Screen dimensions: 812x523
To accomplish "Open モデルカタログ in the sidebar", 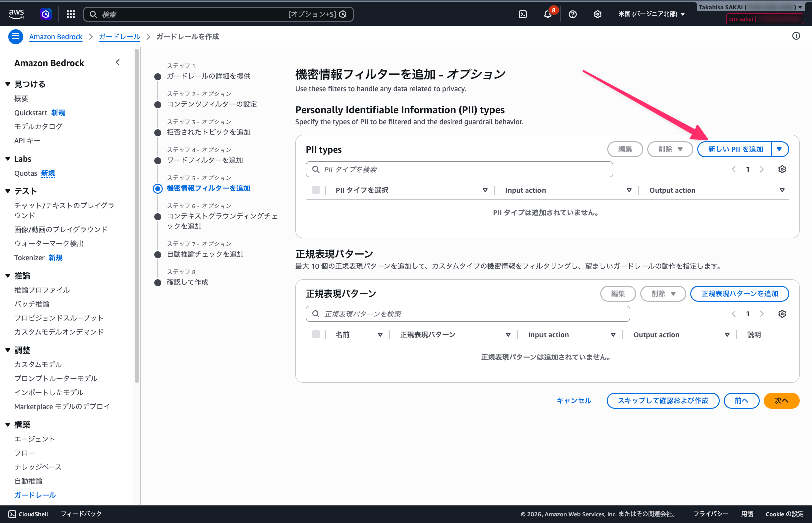I will pyautogui.click(x=38, y=126).
